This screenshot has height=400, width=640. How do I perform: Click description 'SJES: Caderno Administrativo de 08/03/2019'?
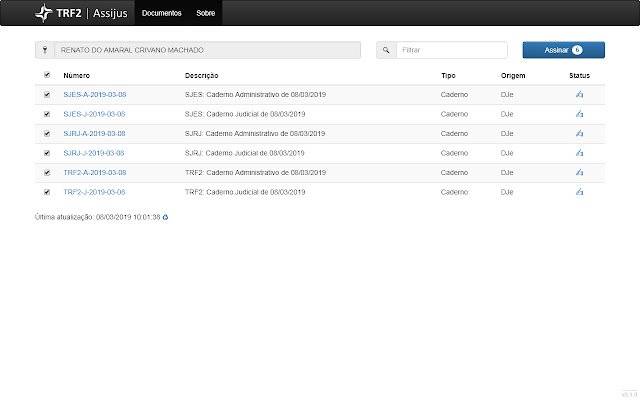pyautogui.click(x=256, y=95)
